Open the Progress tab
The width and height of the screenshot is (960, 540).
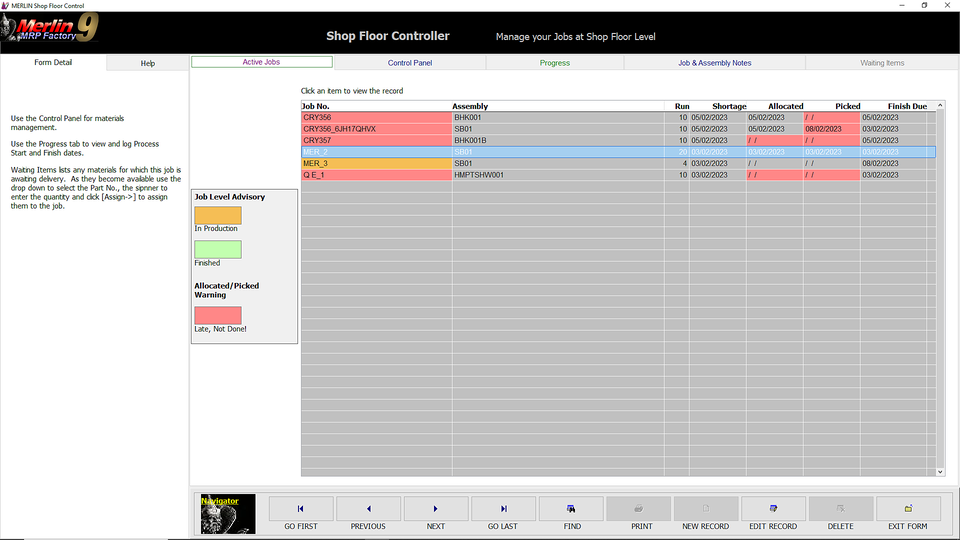554,63
